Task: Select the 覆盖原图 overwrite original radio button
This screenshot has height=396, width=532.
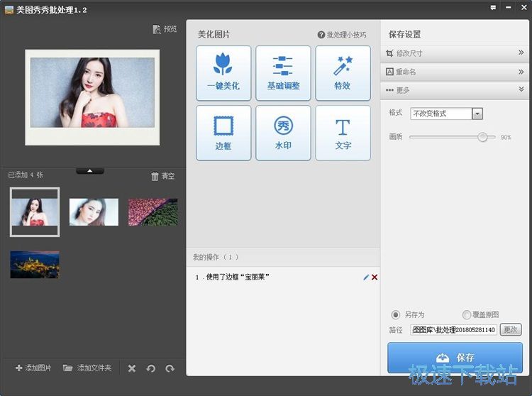Action: tap(466, 314)
